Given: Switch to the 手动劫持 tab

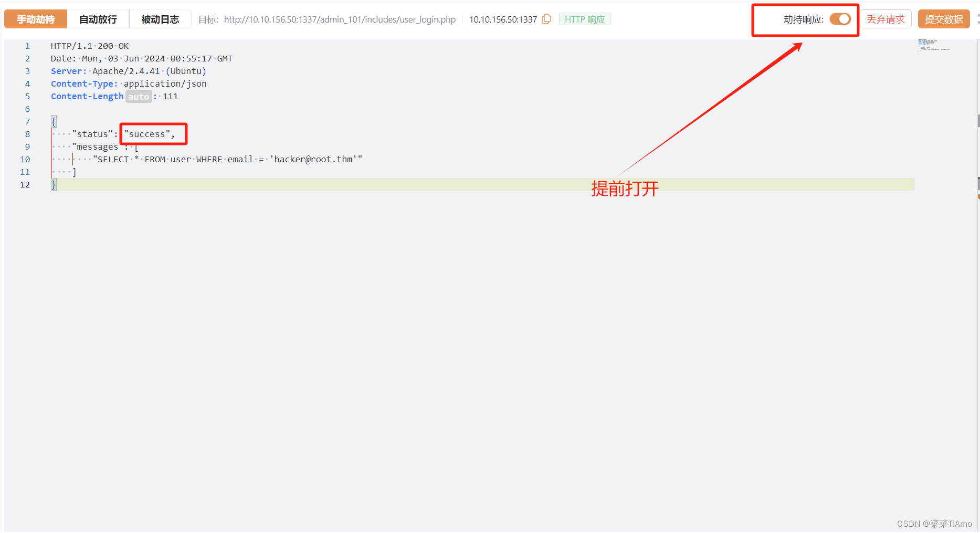Looking at the screenshot, I should 36,19.
